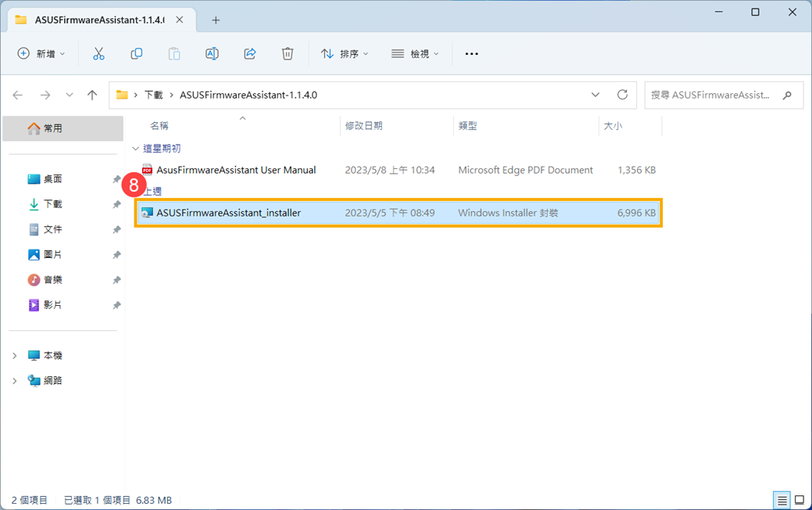Viewport: 812px width, 510px height.
Task: Add a new tab with plus button
Action: 216,20
